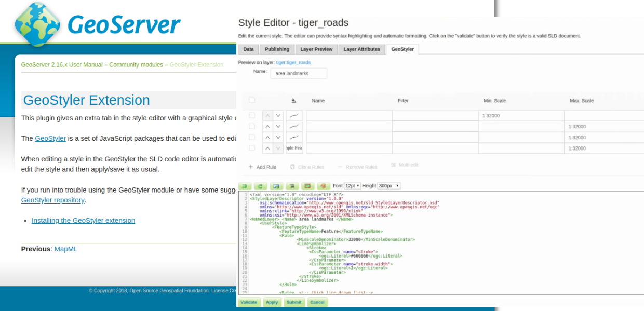Open the MapML previous page link

[66, 249]
